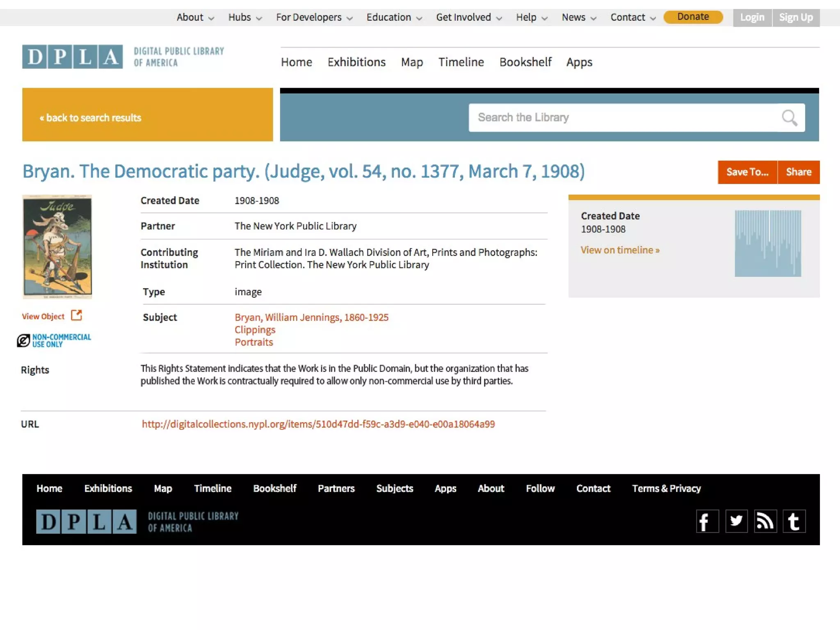Open the Twitter icon link
The image size is (840, 630).
pyautogui.click(x=736, y=521)
